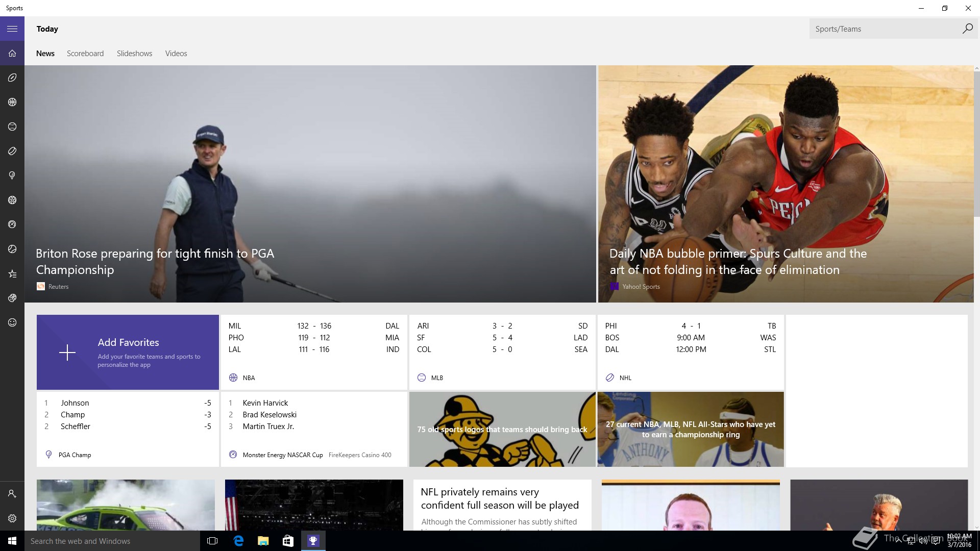Open the settings gear in the sidebar
Viewport: 980px width, 551px height.
(12, 518)
